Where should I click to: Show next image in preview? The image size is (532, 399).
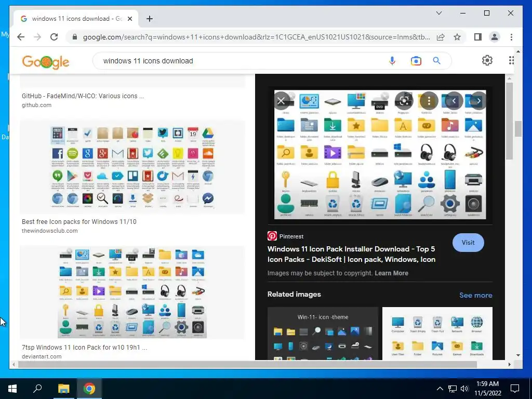tap(478, 101)
